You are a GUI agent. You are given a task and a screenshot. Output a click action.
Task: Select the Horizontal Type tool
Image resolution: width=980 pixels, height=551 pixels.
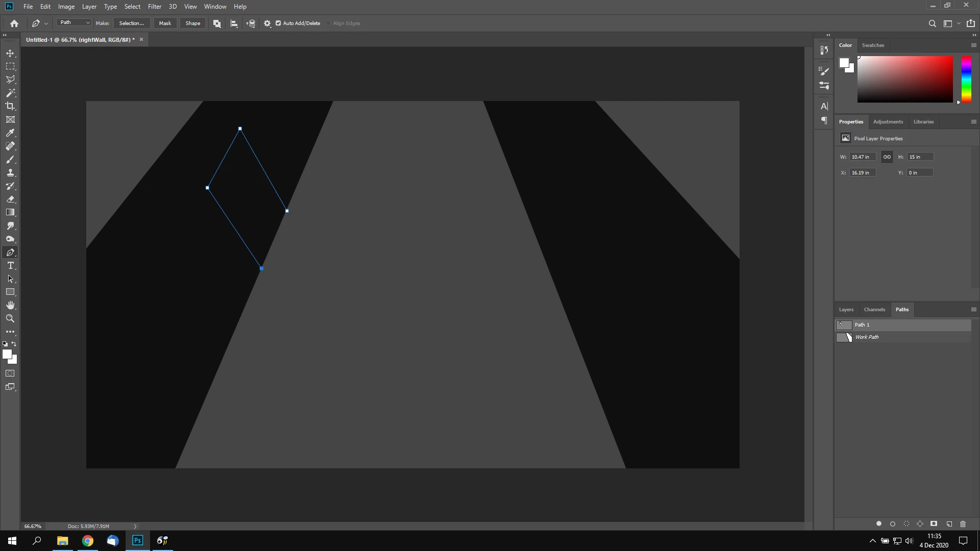[x=10, y=266]
